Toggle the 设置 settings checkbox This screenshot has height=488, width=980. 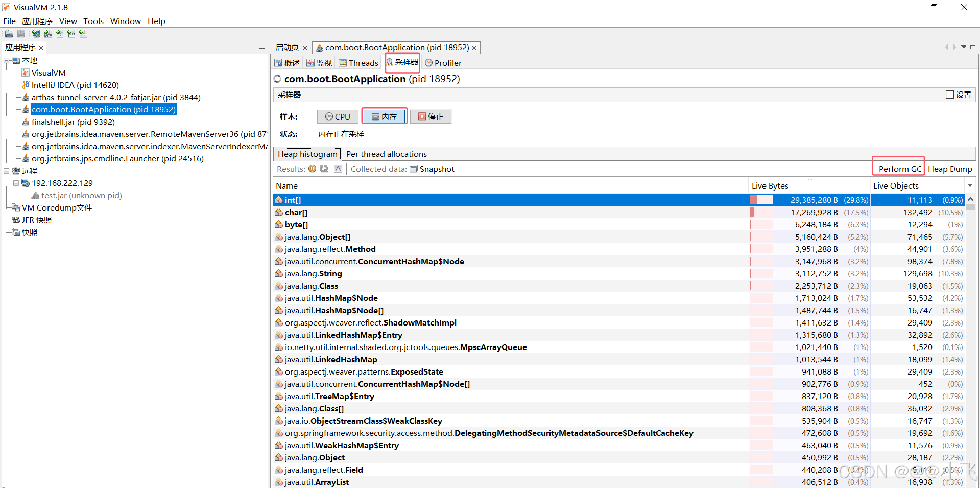pos(950,95)
